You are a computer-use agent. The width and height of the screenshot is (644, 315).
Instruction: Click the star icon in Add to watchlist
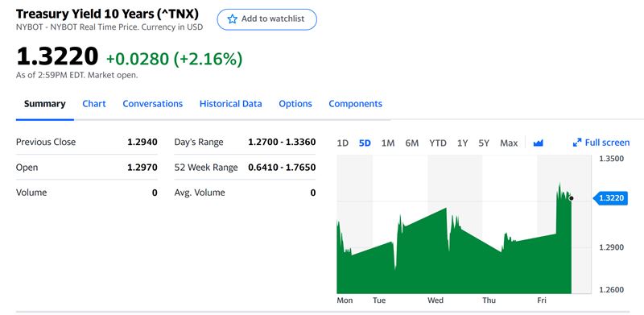(233, 19)
